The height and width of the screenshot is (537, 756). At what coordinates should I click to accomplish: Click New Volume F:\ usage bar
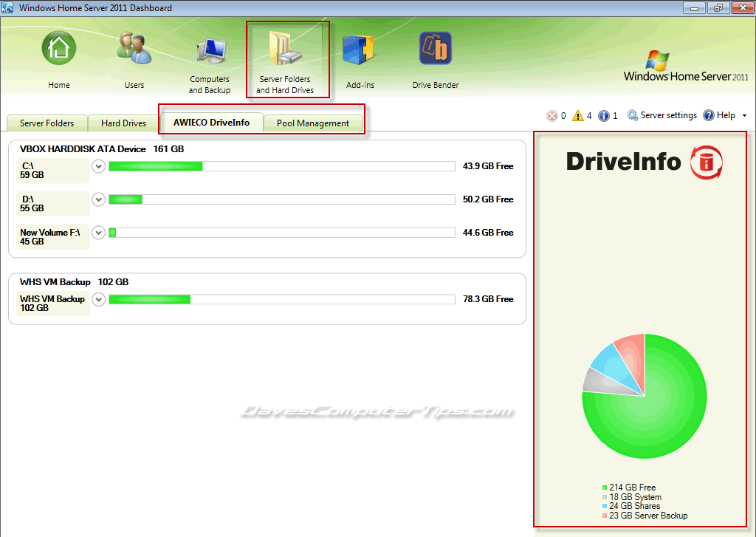coord(282,233)
